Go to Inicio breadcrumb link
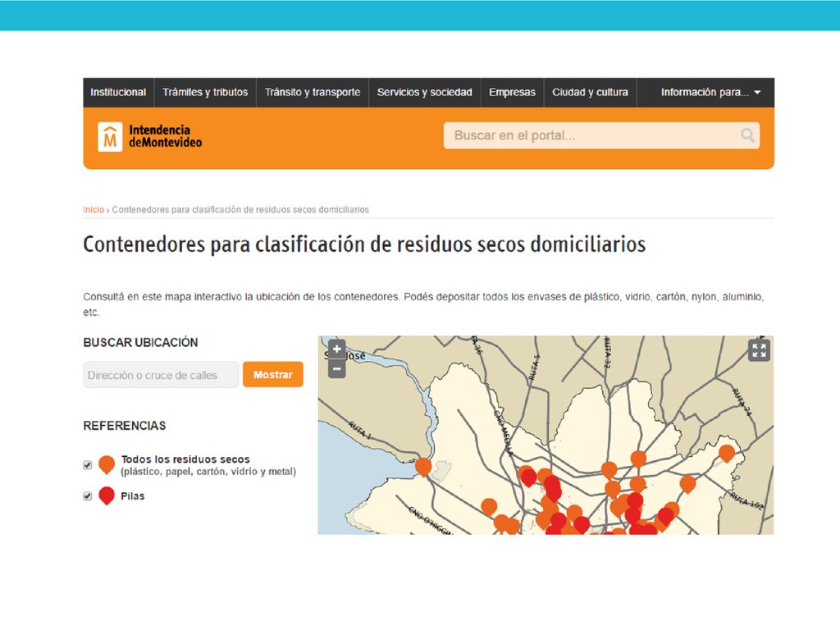Viewport: 840px width, 630px height. coord(94,209)
